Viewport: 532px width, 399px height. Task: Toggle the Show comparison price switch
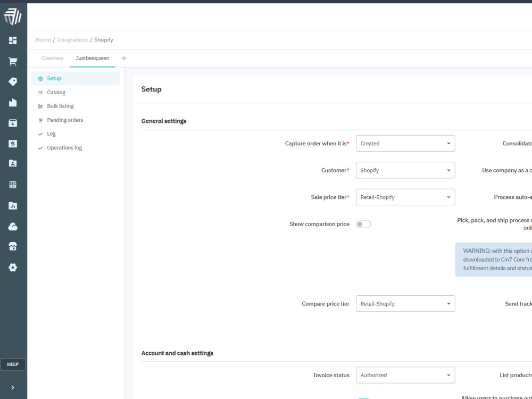click(x=363, y=225)
